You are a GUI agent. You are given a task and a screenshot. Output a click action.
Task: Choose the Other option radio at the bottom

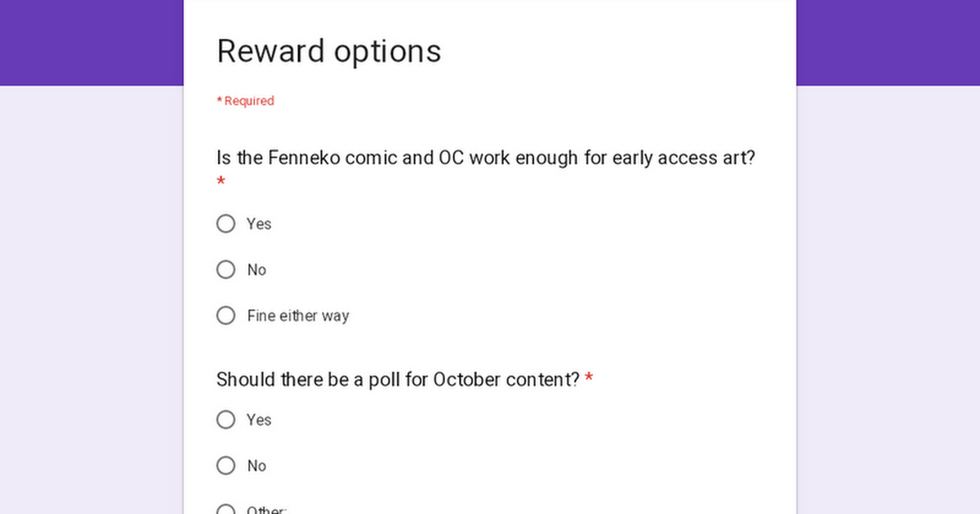click(x=226, y=509)
